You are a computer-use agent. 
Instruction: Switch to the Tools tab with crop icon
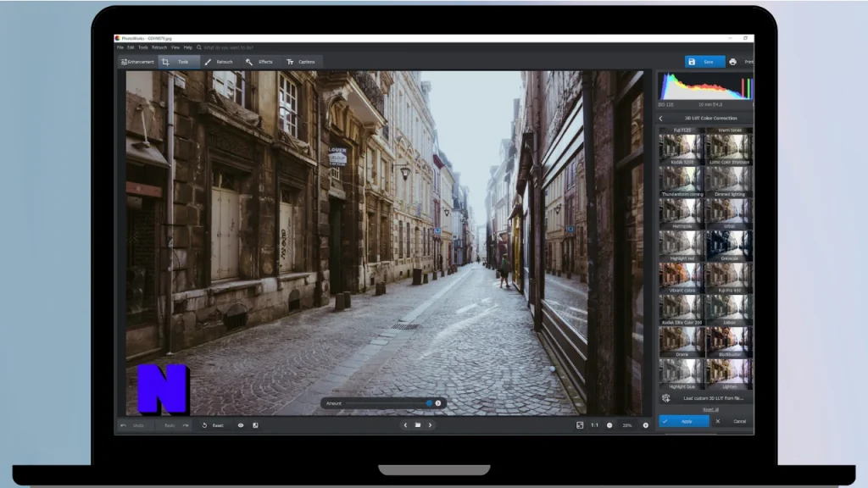point(178,62)
